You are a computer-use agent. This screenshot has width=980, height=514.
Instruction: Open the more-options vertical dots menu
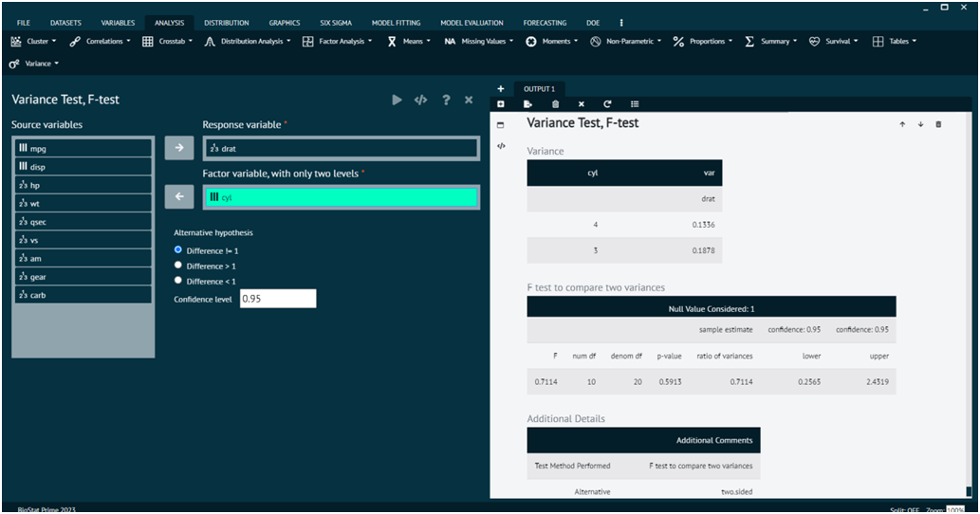[621, 23]
